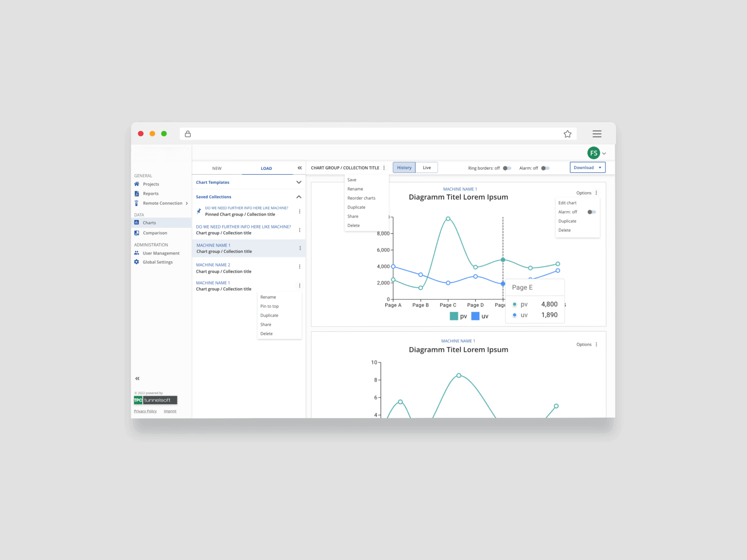Click the pin icon on pinned collection

[x=199, y=211]
